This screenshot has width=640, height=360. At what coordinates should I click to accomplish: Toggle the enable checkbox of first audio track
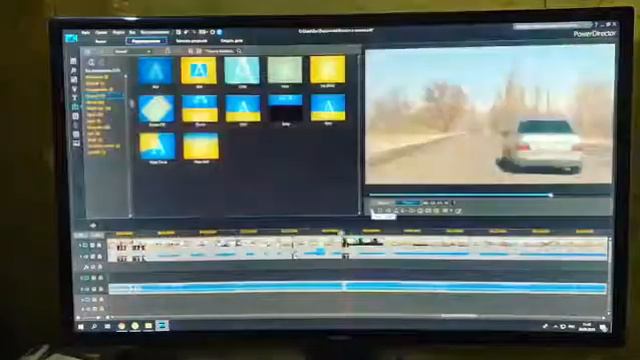93,257
